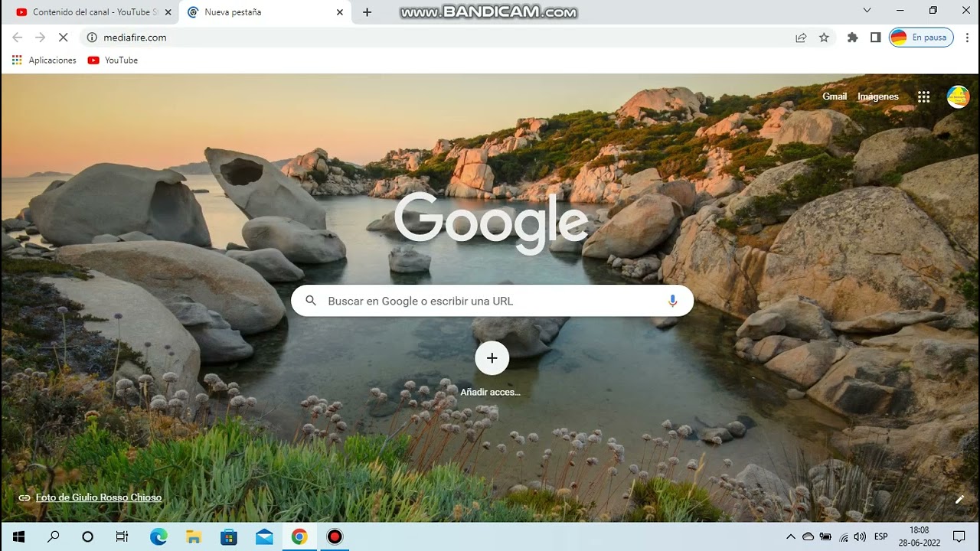Open the Mail app from the taskbar
The width and height of the screenshot is (980, 551).
point(264,536)
